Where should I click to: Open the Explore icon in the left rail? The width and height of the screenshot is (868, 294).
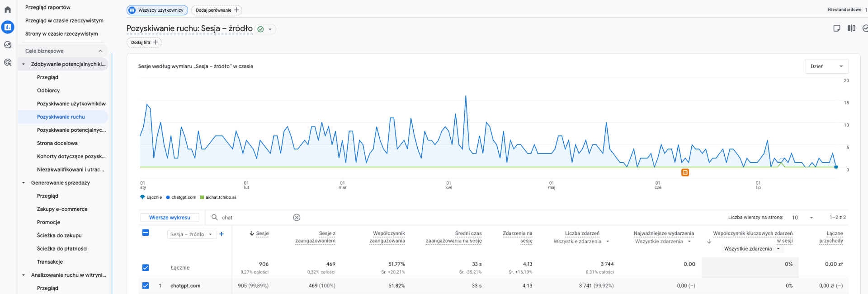(8, 45)
